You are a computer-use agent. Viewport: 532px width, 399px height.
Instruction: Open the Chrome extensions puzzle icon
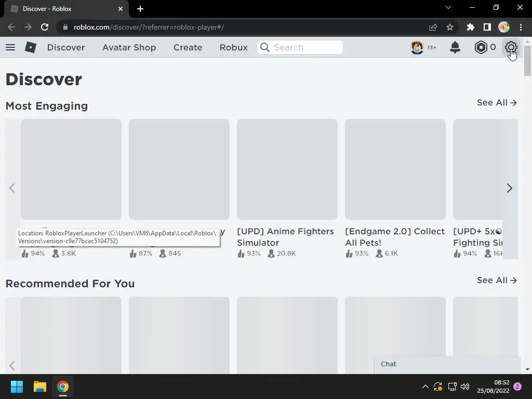471,27
